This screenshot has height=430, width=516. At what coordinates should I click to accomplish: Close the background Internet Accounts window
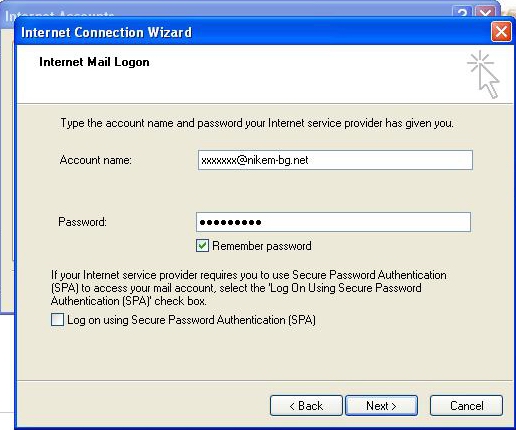485,13
